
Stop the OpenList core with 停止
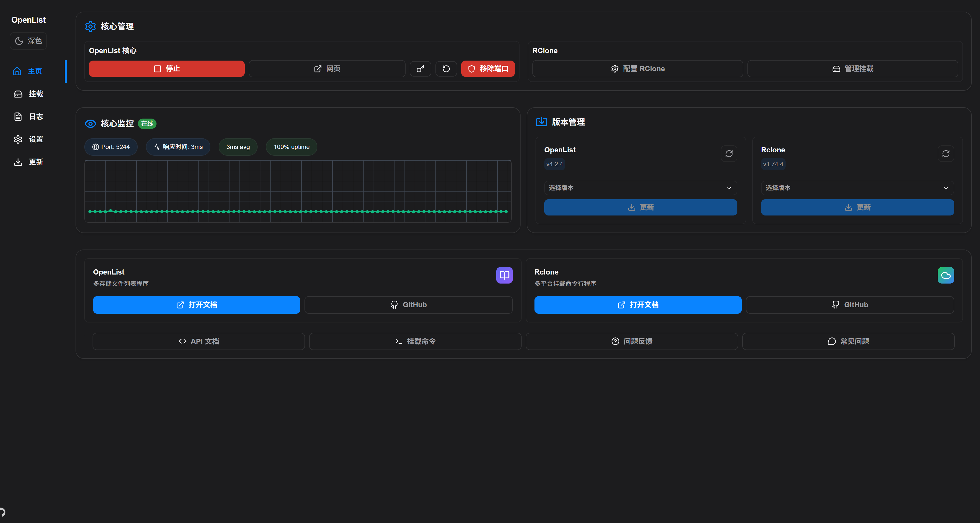167,69
